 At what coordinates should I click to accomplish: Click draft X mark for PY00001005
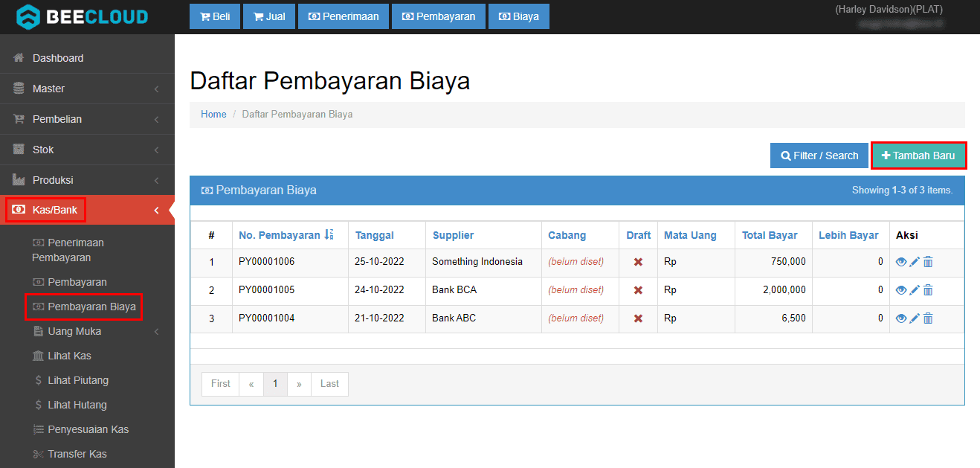click(x=638, y=290)
